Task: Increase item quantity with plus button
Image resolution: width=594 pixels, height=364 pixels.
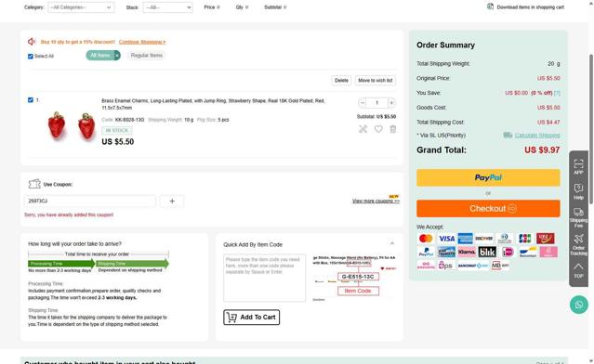Action: [x=391, y=102]
